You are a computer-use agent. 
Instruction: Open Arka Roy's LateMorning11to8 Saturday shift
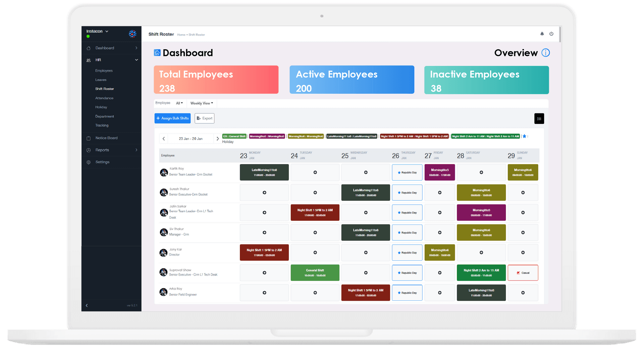tap(481, 293)
